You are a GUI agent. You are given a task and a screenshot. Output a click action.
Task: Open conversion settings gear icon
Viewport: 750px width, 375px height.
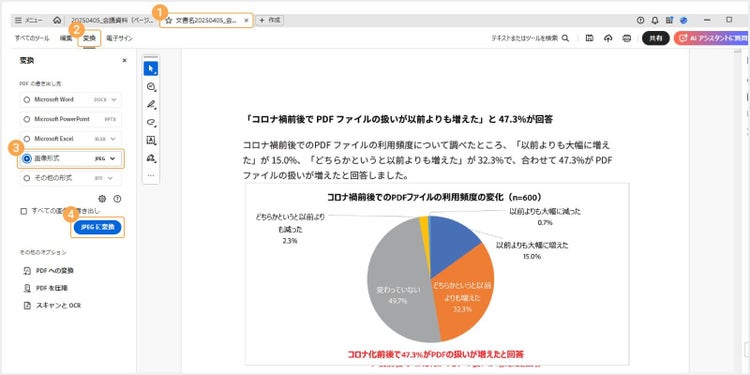102,199
